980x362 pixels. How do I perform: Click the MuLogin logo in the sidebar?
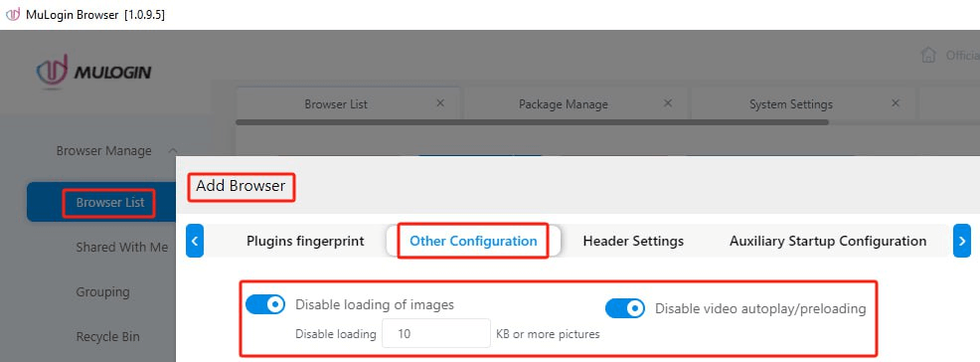(x=93, y=72)
